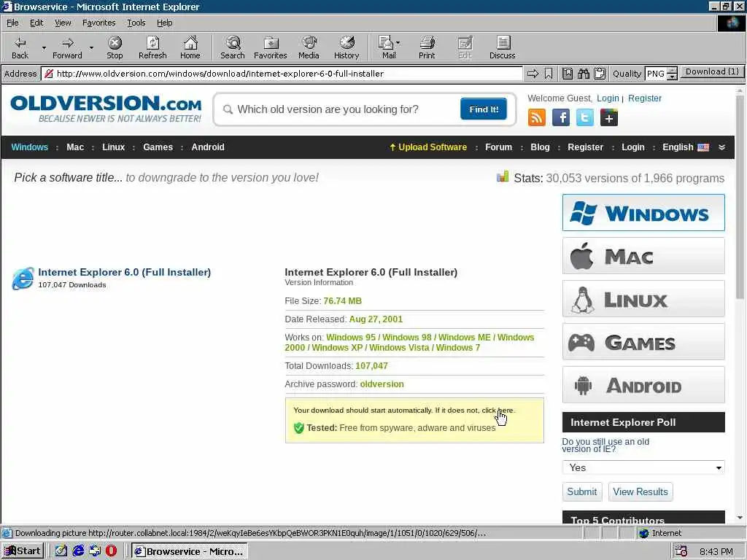
Task: Open the Favorites toolbar panel
Action: (x=270, y=47)
